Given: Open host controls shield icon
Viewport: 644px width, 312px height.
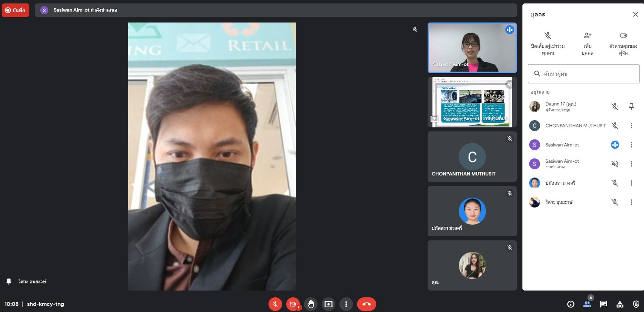Looking at the screenshot, I should [x=636, y=304].
